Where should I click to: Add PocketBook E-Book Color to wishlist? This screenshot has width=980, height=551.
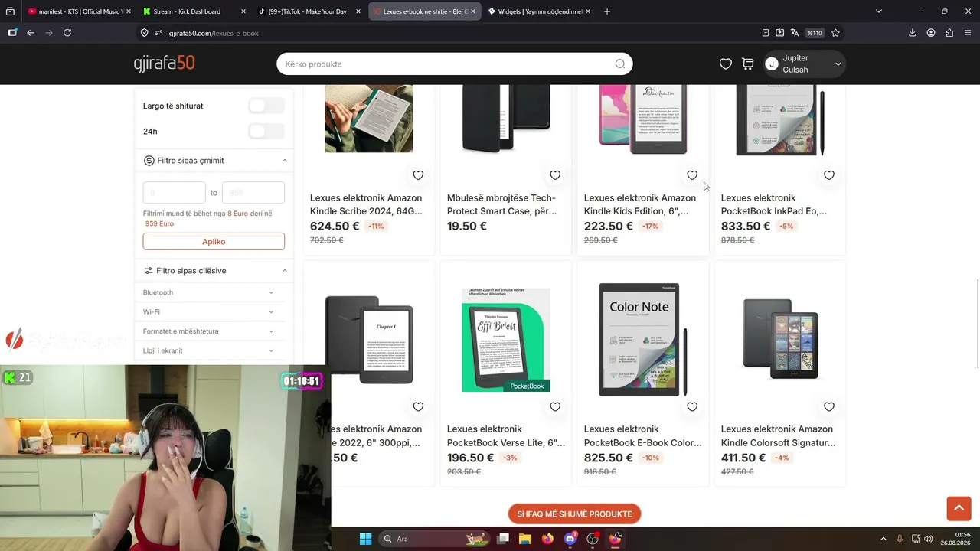pos(692,407)
